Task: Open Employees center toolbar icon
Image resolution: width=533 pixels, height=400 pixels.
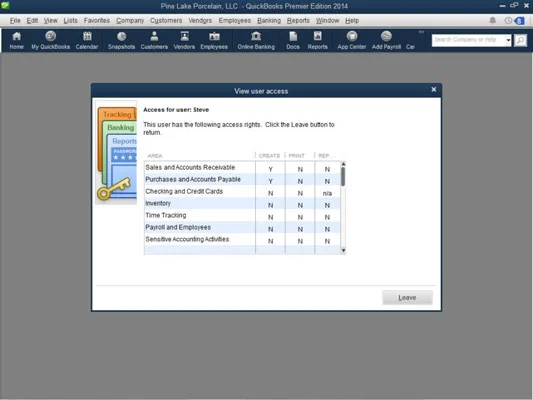Action: (214, 40)
